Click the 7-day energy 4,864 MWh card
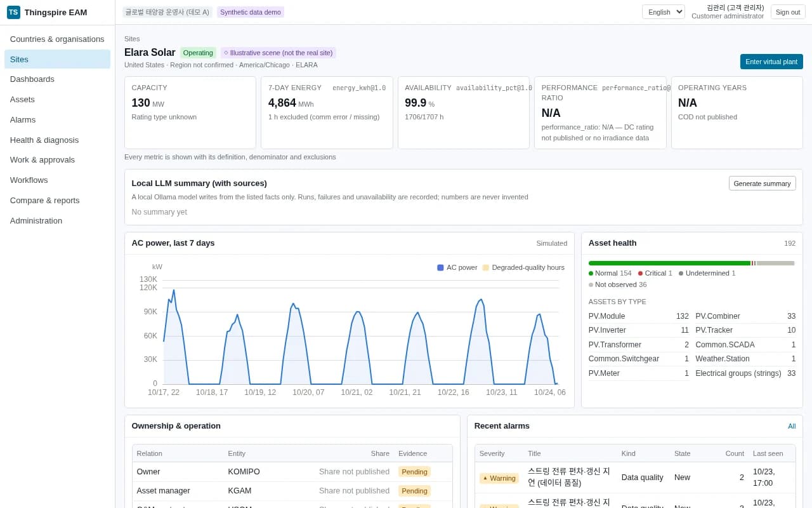 point(327,113)
